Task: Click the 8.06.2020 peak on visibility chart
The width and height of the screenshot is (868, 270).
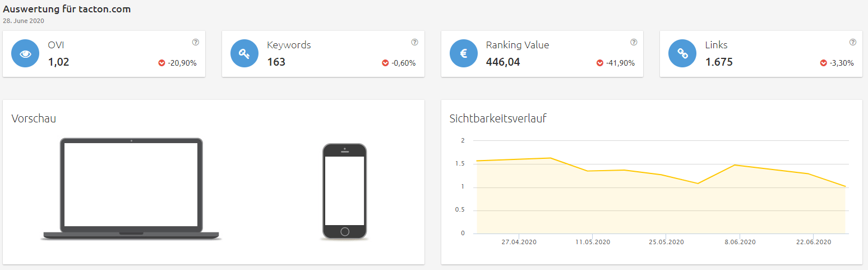Action: (735, 165)
